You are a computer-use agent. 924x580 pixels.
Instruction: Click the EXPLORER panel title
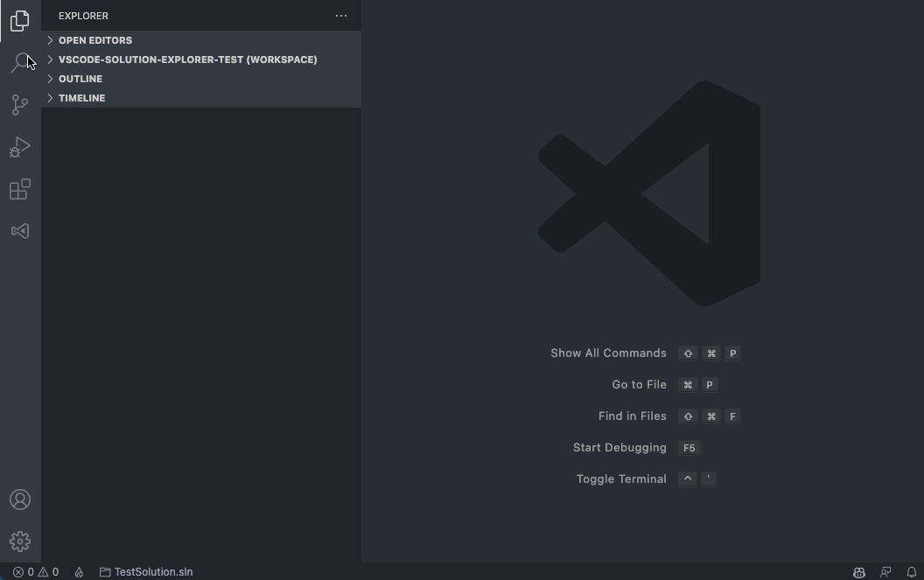[x=83, y=16]
